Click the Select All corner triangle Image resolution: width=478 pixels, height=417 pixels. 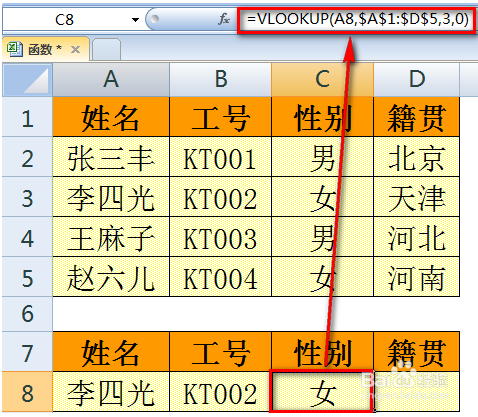[28, 80]
